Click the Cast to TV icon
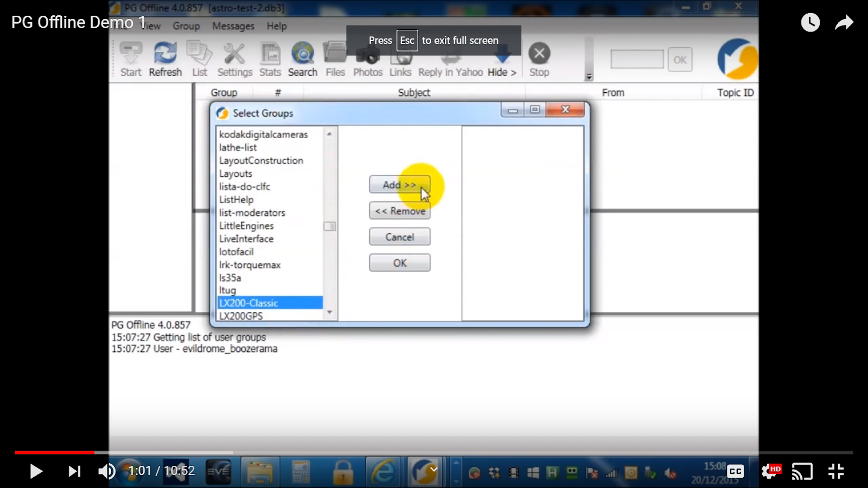The height and width of the screenshot is (488, 868). pos(802,471)
